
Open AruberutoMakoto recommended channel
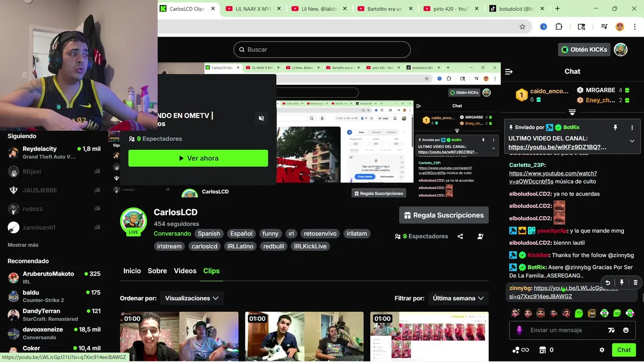(54, 278)
